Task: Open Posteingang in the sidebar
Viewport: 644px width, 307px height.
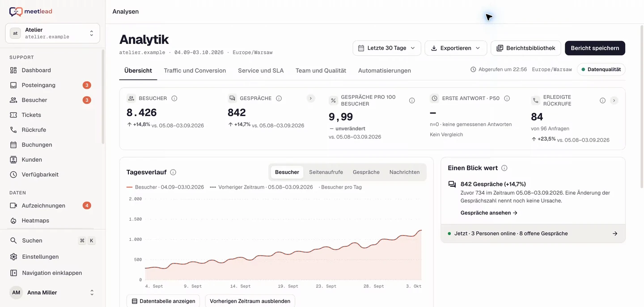Action: [x=52, y=85]
